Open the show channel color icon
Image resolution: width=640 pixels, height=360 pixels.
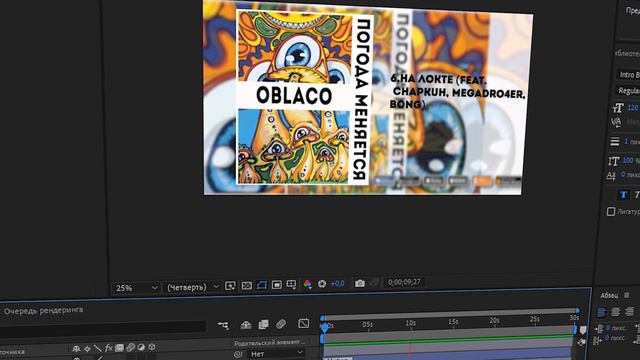coord(307,284)
